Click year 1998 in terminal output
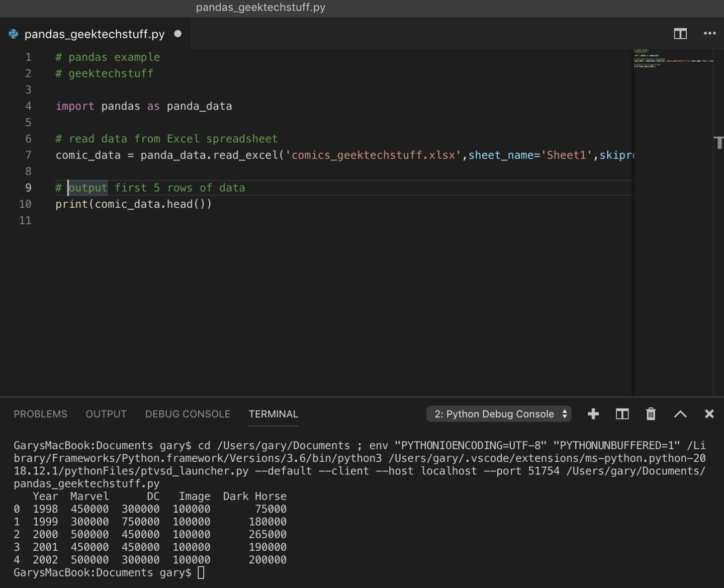The height and width of the screenshot is (588, 724). pyautogui.click(x=45, y=509)
